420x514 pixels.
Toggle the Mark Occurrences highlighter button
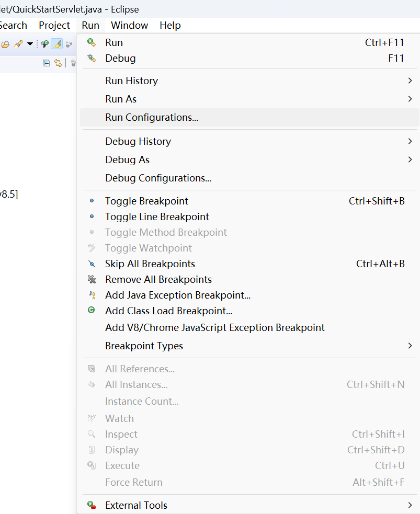click(x=56, y=44)
